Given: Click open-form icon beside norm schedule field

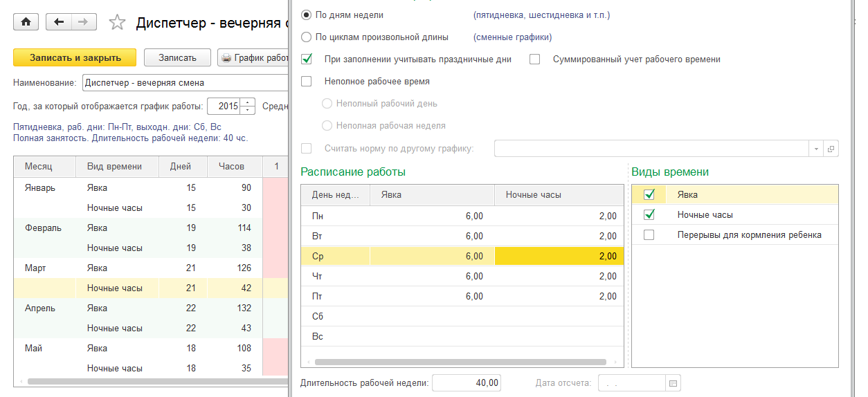Looking at the screenshot, I should click(831, 149).
